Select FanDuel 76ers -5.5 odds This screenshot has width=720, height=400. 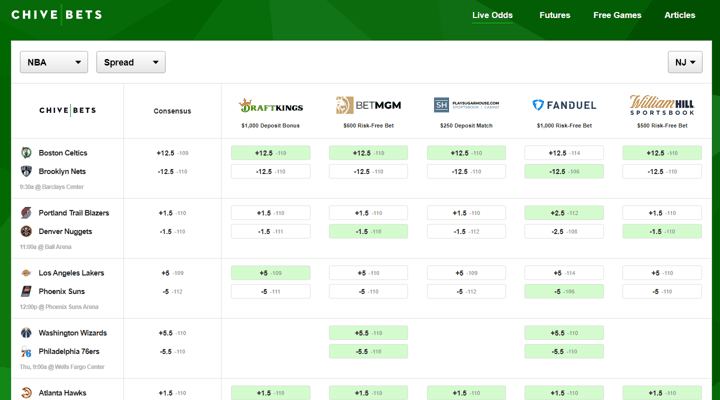tap(564, 351)
